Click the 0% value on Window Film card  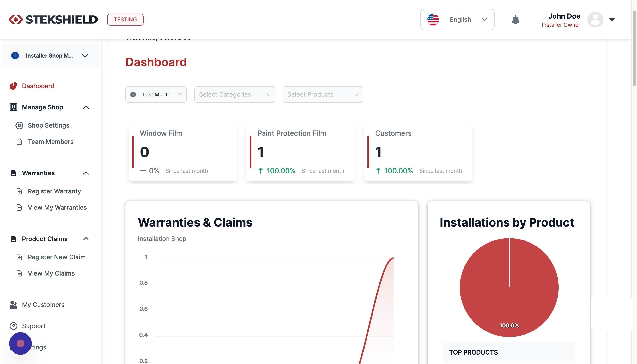(x=154, y=171)
